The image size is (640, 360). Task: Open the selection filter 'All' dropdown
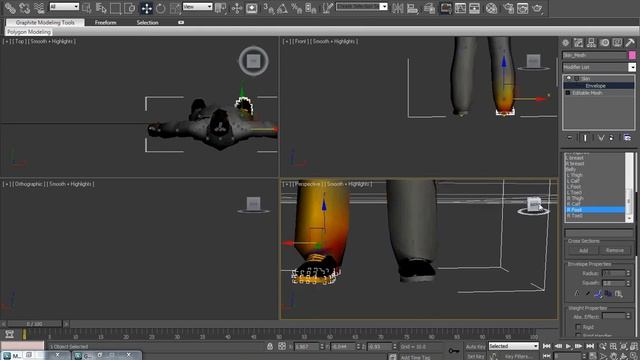pyautogui.click(x=64, y=7)
